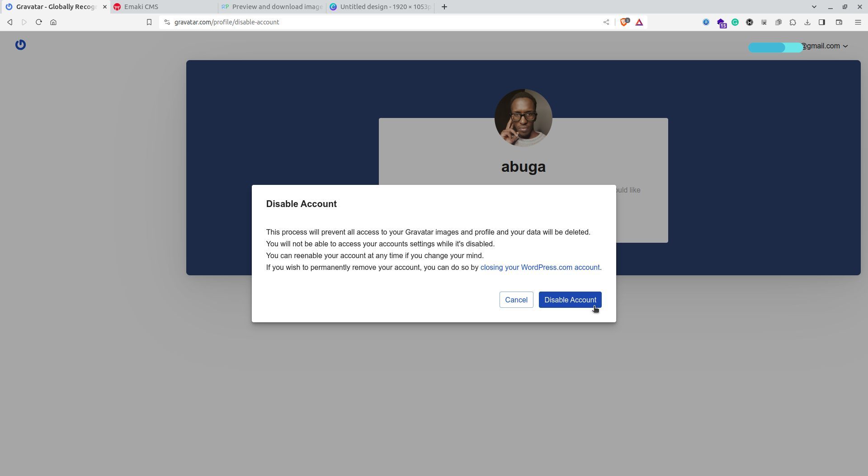The image size is (868, 476).
Task: Open the browser hamburger menu
Action: coord(857,22)
